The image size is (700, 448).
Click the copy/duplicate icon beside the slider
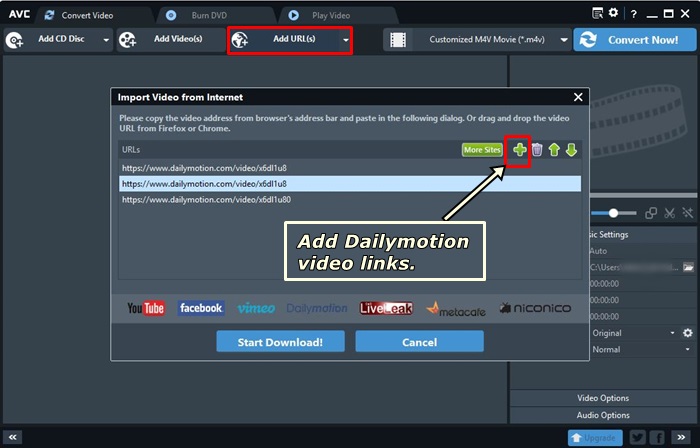(651, 213)
